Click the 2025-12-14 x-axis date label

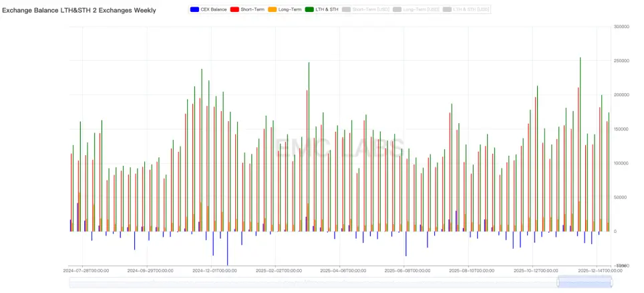click(x=599, y=271)
